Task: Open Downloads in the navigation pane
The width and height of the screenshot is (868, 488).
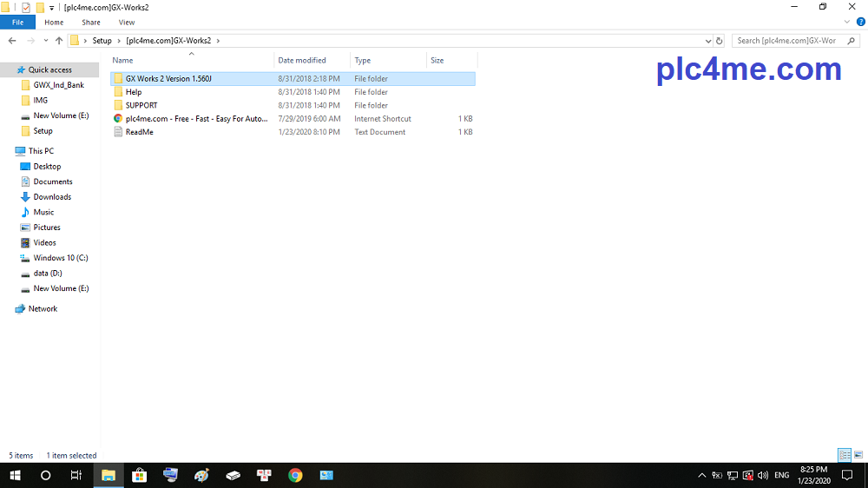Action: (x=52, y=196)
